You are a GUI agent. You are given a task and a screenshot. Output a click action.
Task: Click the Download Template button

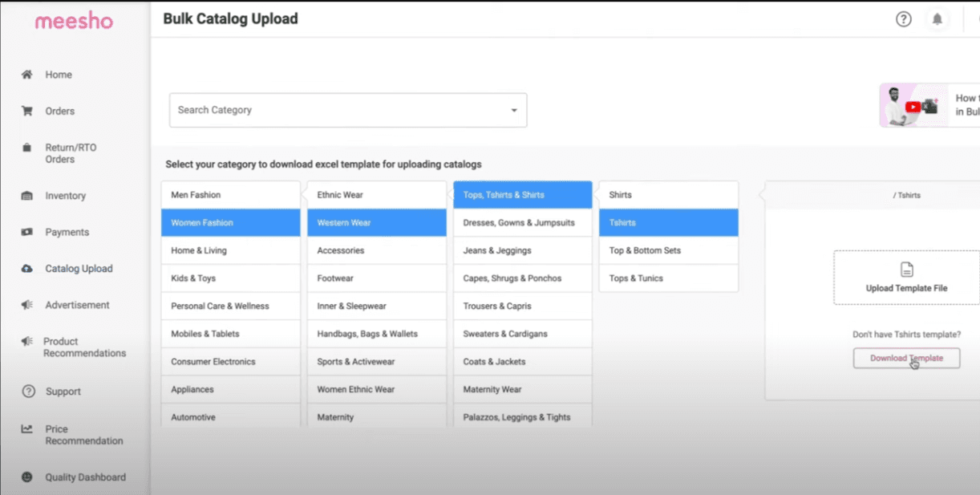click(906, 359)
